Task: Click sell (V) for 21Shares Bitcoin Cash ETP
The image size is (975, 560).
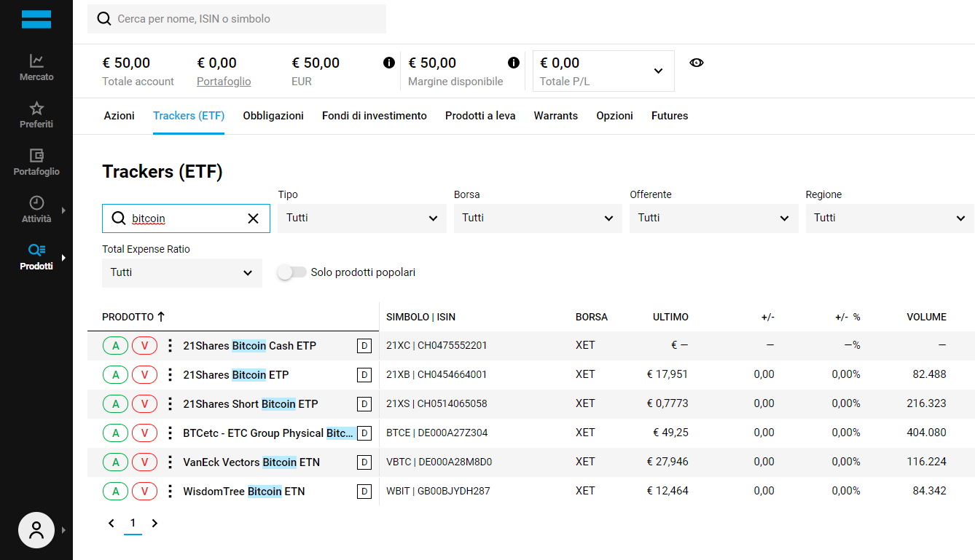Action: click(x=144, y=346)
